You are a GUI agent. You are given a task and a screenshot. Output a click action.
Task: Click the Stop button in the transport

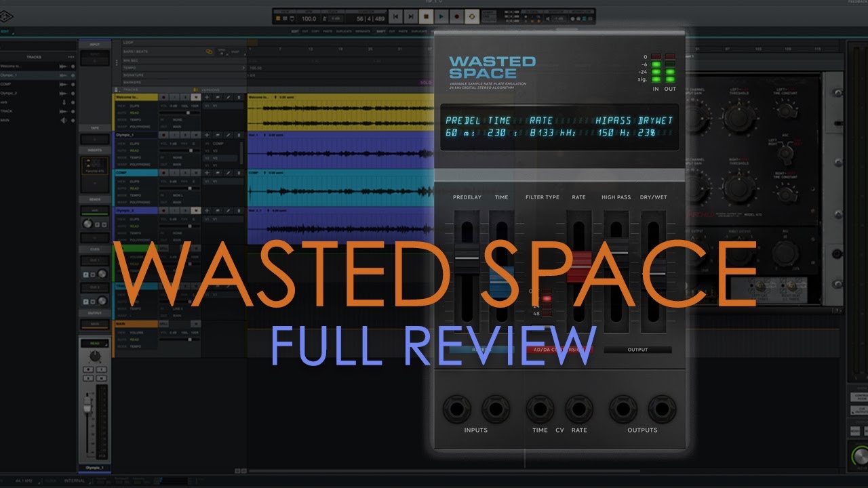(427, 16)
